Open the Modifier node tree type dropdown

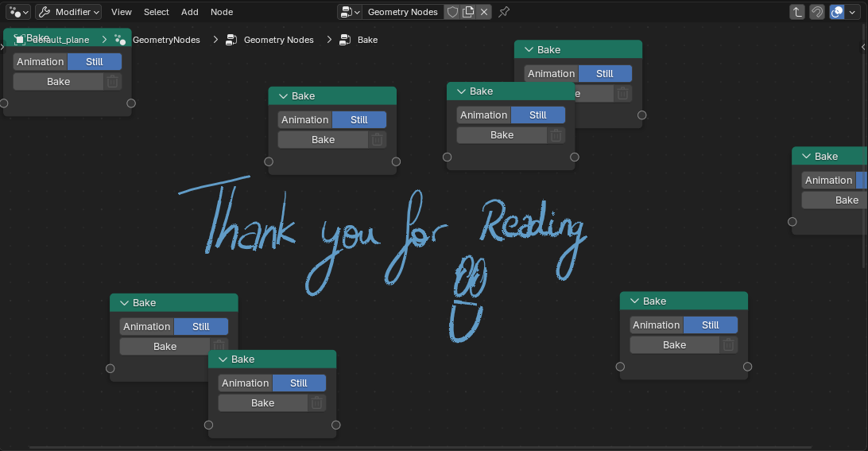point(68,12)
